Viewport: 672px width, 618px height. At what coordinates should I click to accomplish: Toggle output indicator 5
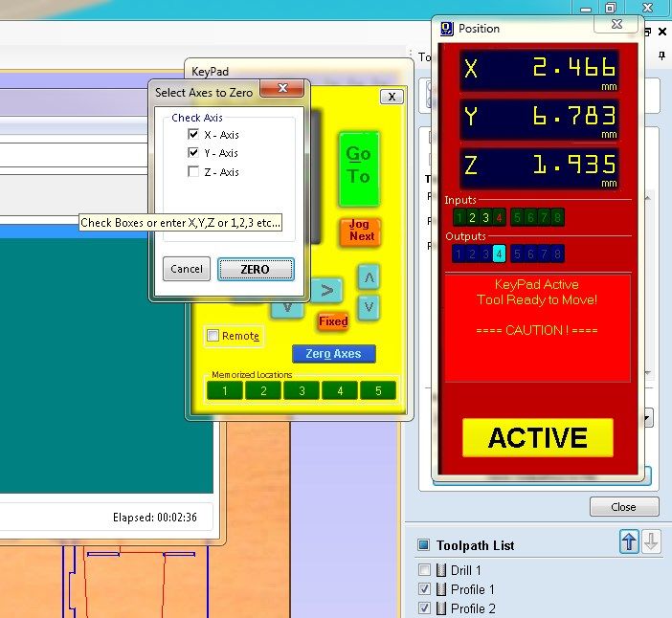tap(517, 254)
